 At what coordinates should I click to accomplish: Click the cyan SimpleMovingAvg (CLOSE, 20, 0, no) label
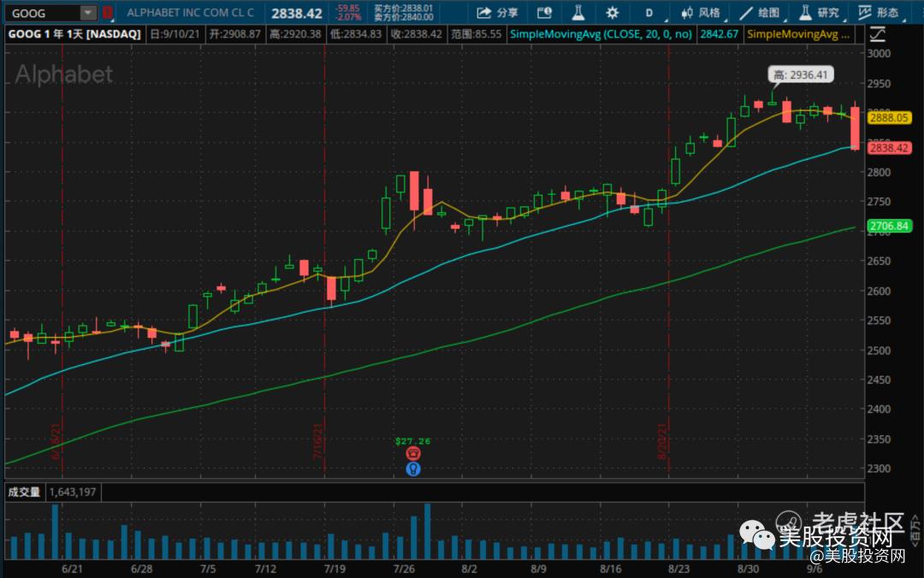601,34
